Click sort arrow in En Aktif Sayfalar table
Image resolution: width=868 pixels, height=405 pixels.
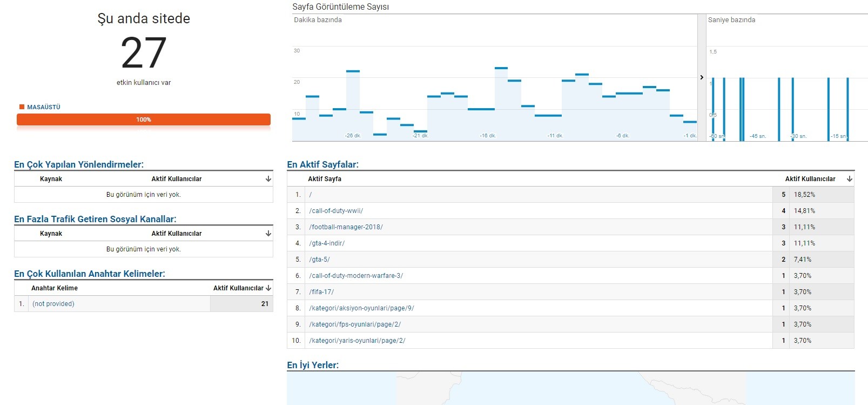[x=850, y=179]
